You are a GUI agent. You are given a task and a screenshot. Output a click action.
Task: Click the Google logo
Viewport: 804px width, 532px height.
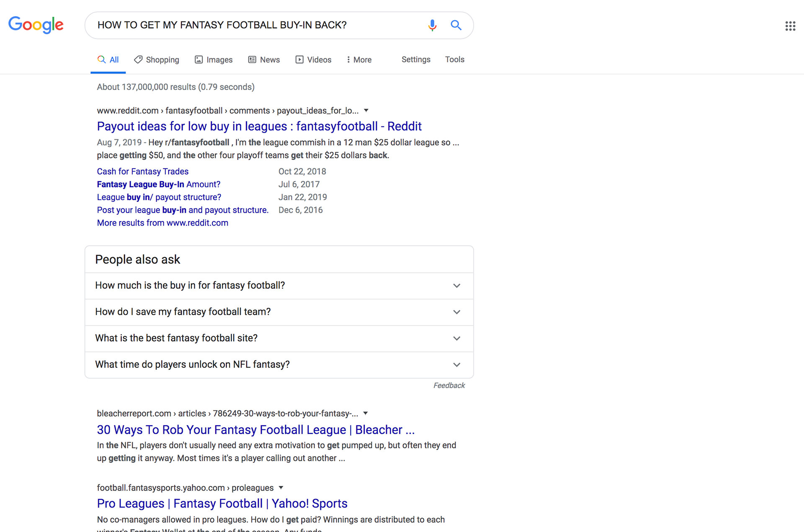(x=36, y=25)
